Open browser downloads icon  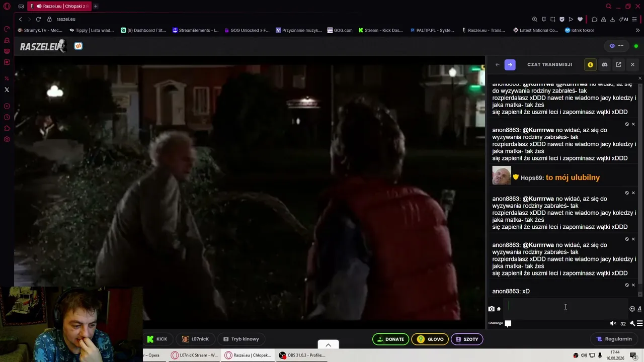pyautogui.click(x=612, y=19)
